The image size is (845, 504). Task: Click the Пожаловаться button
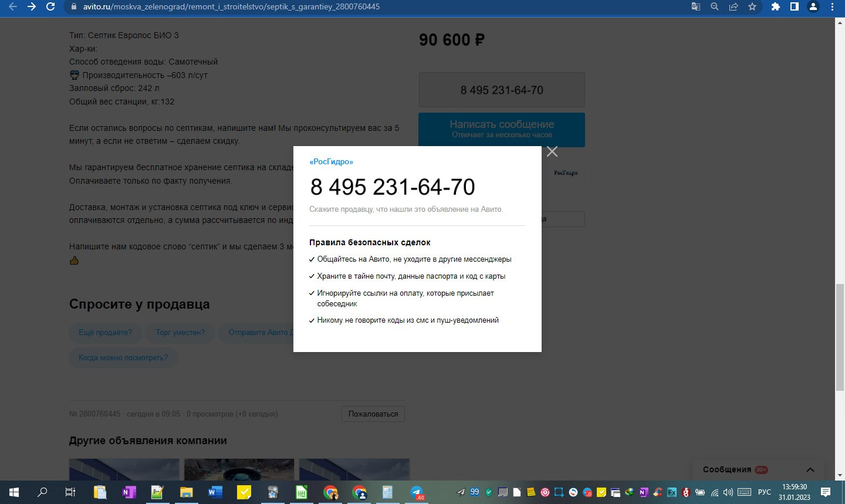point(373,414)
